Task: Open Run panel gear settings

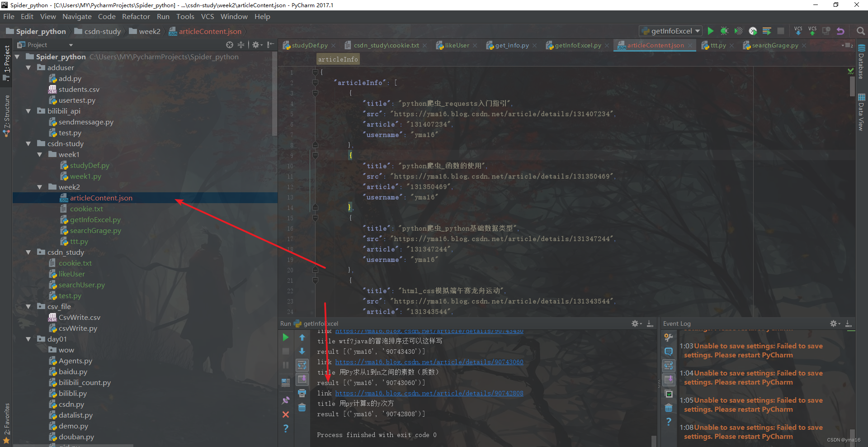Action: 636,323
